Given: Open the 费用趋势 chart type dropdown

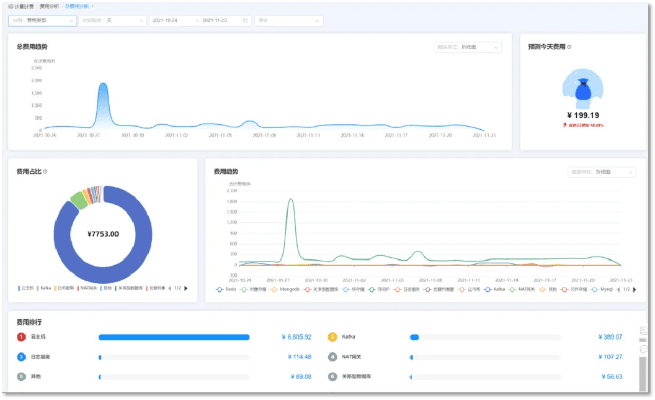Looking at the screenshot, I should tap(602, 172).
